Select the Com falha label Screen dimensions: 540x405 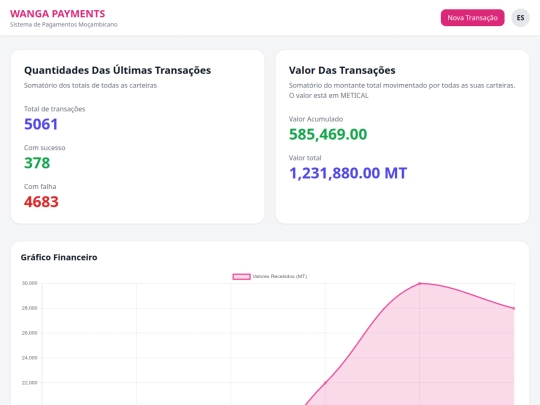click(x=40, y=187)
